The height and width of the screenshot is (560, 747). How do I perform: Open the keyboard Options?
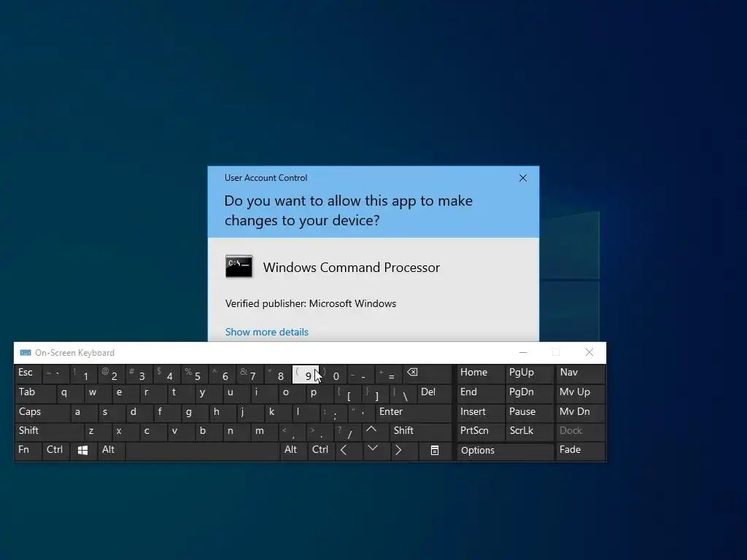tap(505, 451)
